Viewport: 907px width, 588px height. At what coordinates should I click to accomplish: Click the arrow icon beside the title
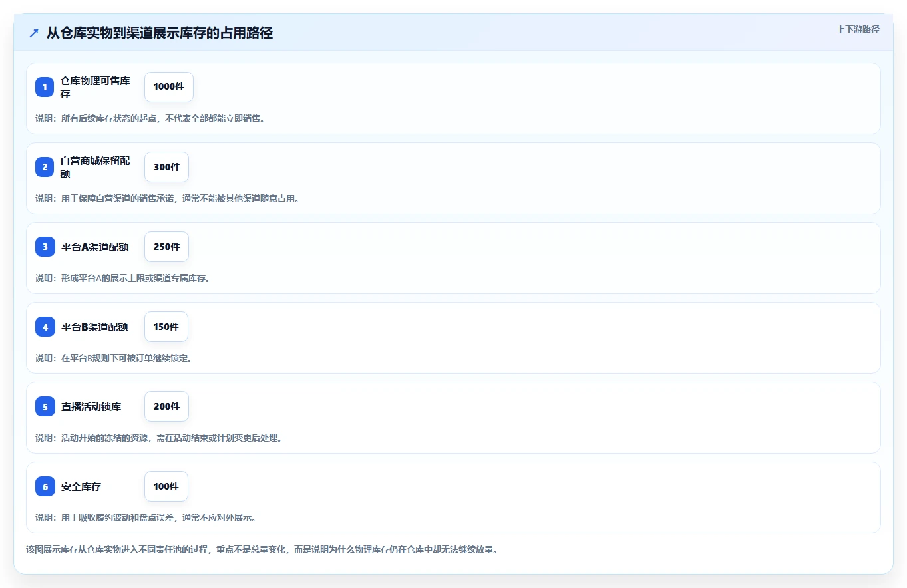click(x=34, y=33)
